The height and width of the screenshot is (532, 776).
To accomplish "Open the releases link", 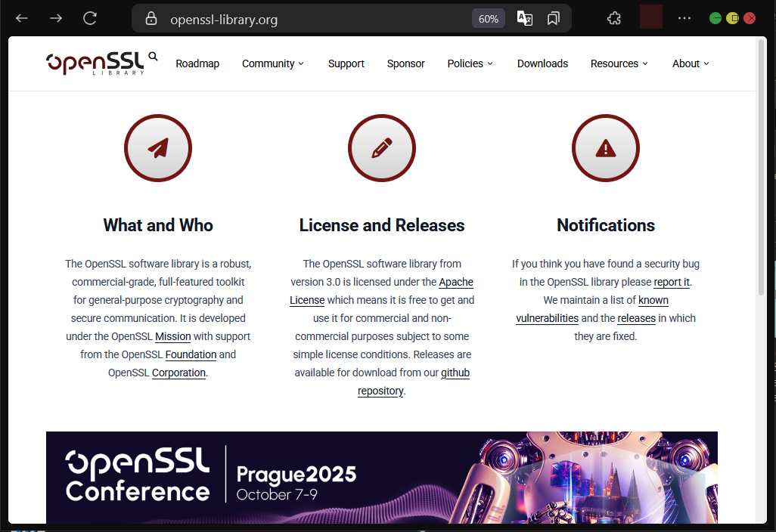I will [636, 318].
